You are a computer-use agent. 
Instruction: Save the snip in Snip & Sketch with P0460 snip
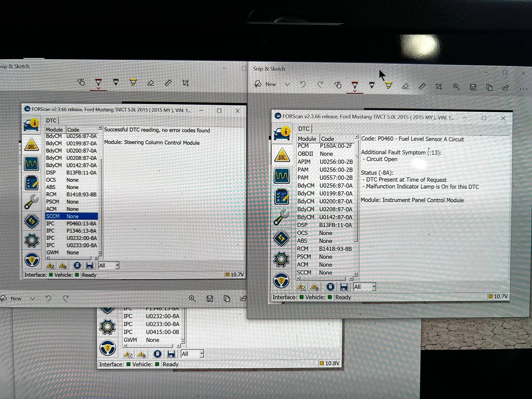pos(473,87)
